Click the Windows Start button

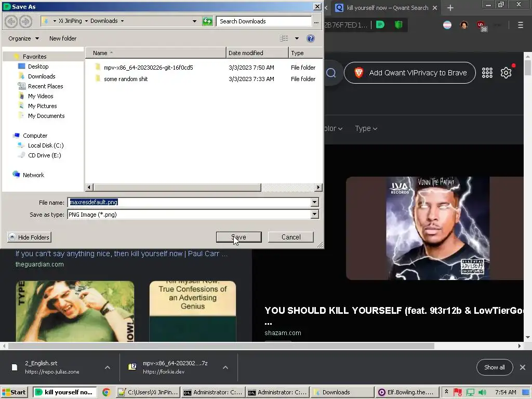coord(14,392)
